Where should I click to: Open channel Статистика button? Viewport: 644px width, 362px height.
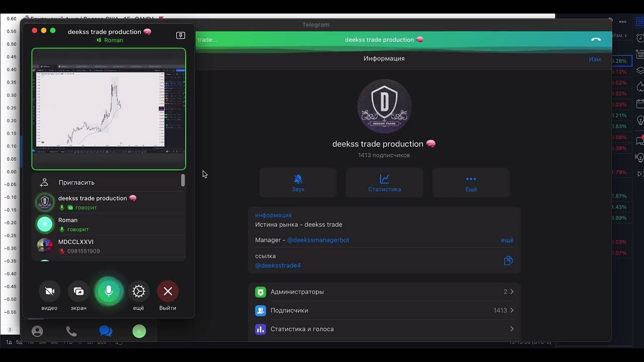384,183
